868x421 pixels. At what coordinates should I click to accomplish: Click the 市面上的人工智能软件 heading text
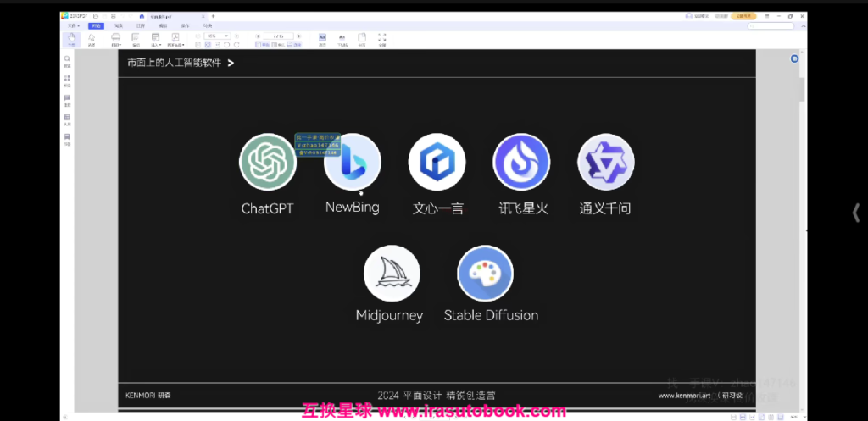(175, 63)
